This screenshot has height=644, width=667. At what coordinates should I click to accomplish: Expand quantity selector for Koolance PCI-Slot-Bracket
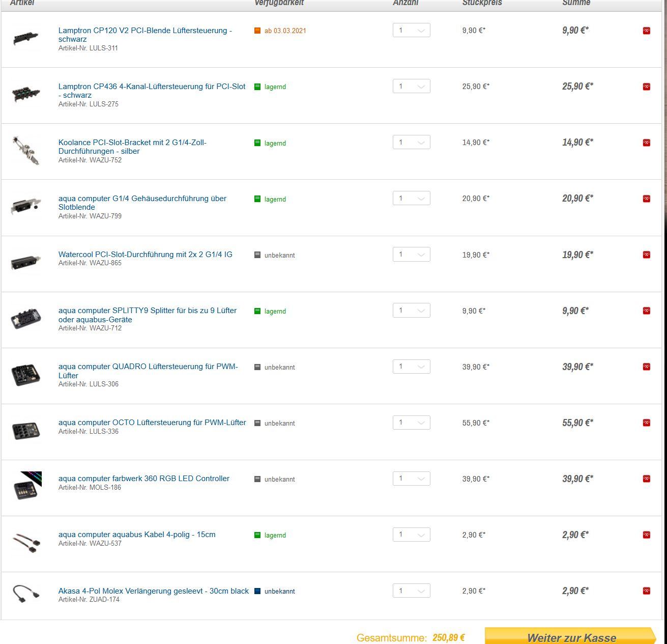tap(412, 142)
